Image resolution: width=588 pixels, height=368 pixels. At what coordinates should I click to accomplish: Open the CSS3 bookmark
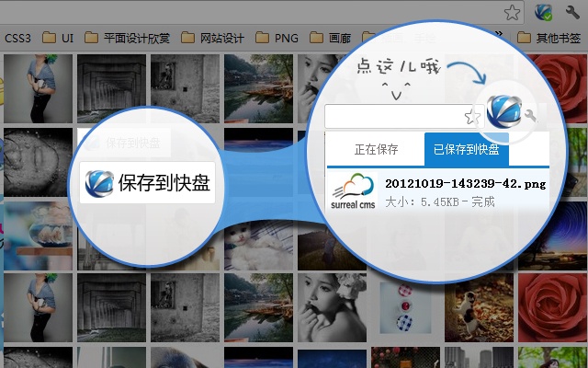[17, 38]
